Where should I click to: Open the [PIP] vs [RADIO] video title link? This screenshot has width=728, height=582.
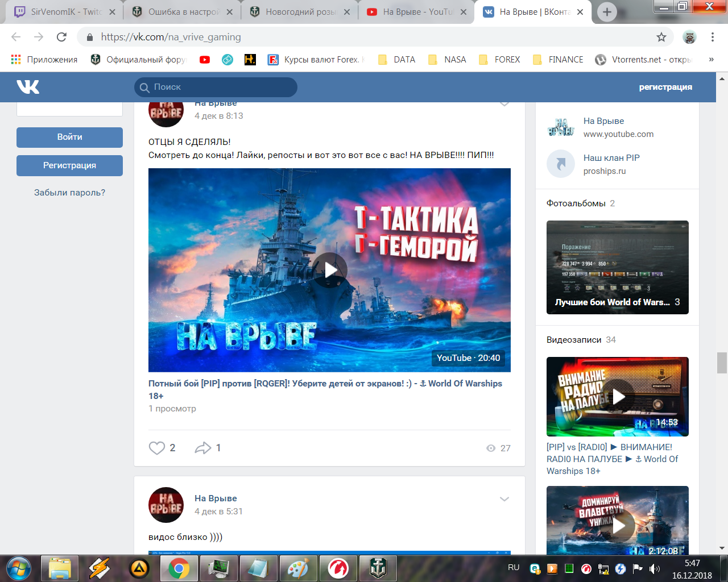coord(613,459)
